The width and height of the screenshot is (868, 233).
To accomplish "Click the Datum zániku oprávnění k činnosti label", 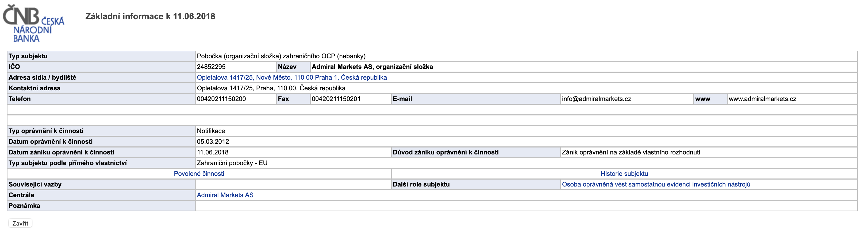I will (x=61, y=153).
